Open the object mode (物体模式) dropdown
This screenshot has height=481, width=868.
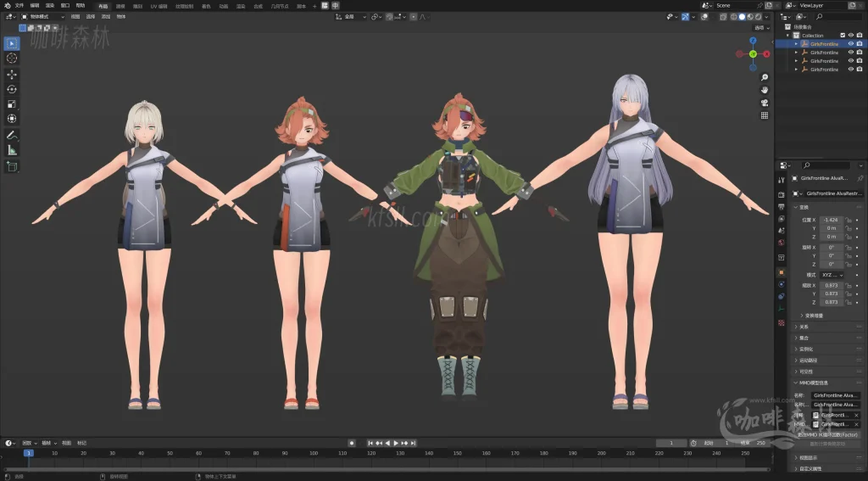pyautogui.click(x=43, y=17)
